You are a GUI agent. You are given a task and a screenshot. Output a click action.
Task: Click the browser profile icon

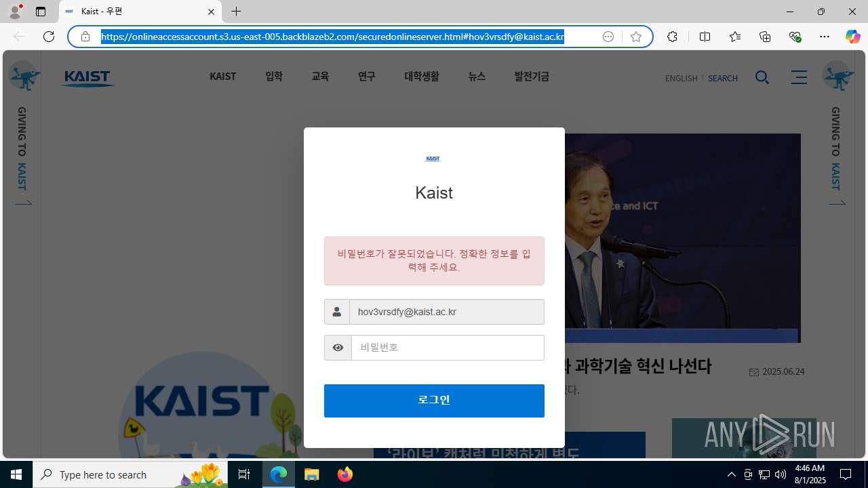[x=15, y=12]
